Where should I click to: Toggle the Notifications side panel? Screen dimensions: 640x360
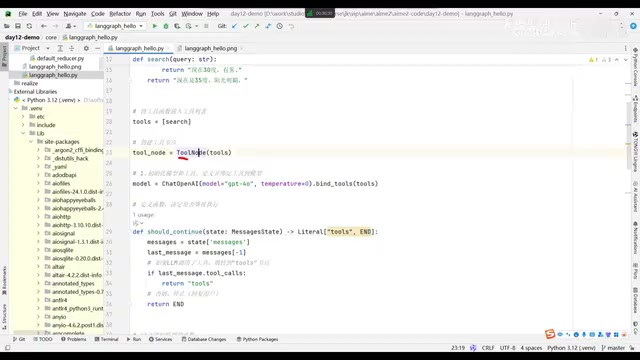[636, 238]
